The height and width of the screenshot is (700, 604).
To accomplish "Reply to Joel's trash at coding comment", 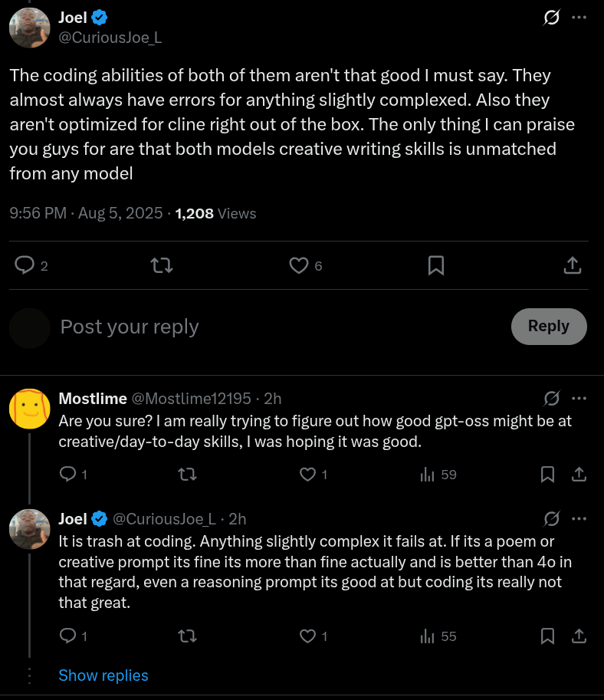I will [68, 636].
